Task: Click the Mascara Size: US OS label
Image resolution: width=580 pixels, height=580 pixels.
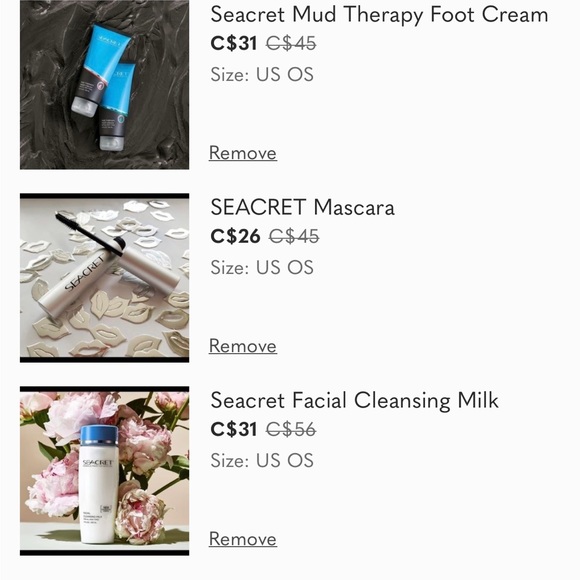Action: (x=262, y=267)
